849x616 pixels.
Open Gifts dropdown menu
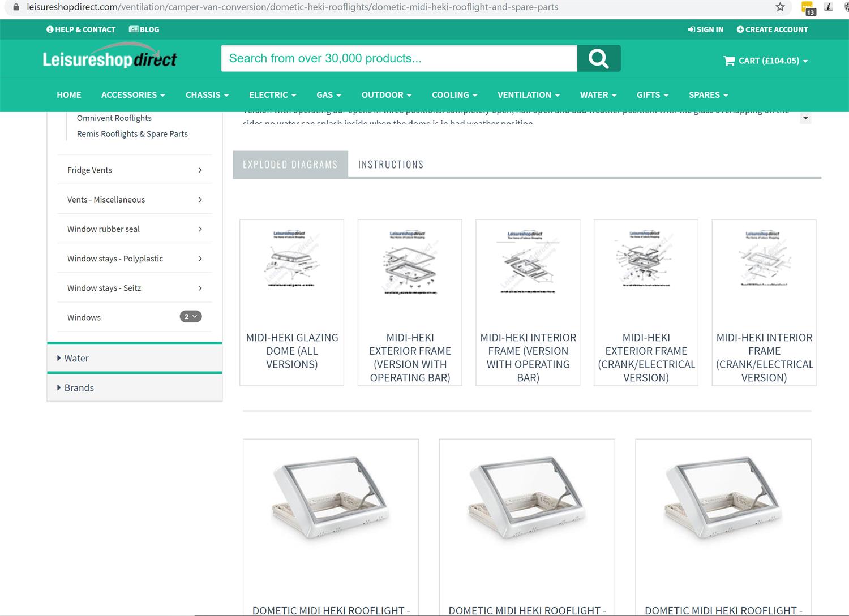(653, 95)
